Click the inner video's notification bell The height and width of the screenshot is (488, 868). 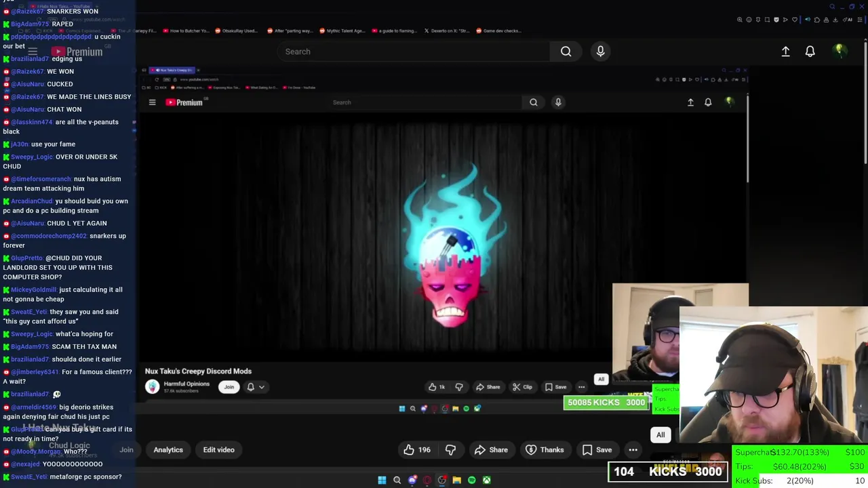pyautogui.click(x=708, y=102)
